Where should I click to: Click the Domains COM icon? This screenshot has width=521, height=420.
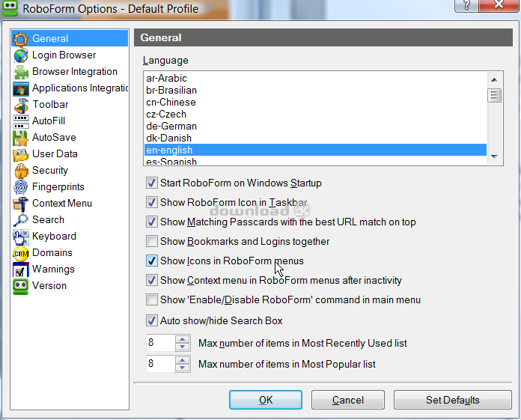click(x=21, y=253)
